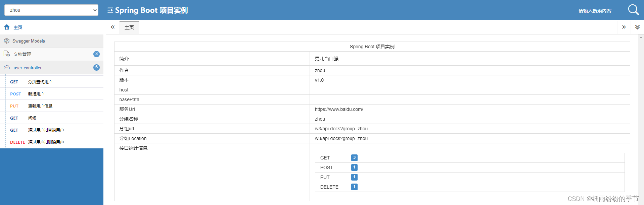Click the user-controller cloud icon

[7, 67]
